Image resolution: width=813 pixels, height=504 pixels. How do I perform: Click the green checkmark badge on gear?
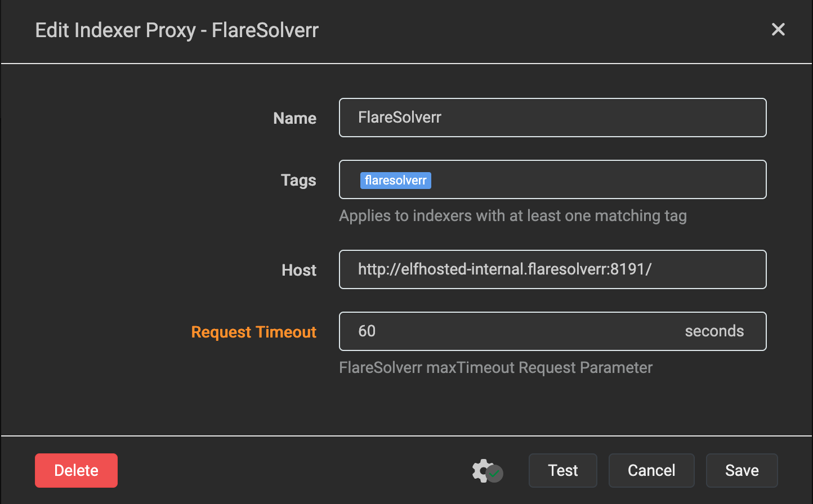tap(495, 474)
